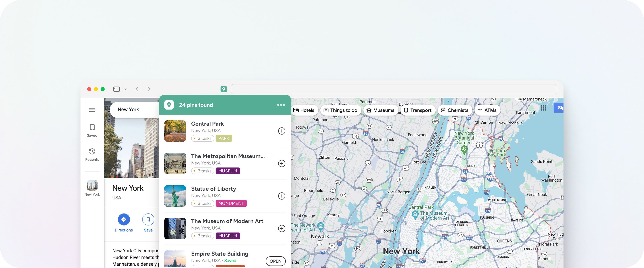Screen dimensions: 644x268
Task: Select the Things to do filter chip
Action: click(x=341, y=110)
